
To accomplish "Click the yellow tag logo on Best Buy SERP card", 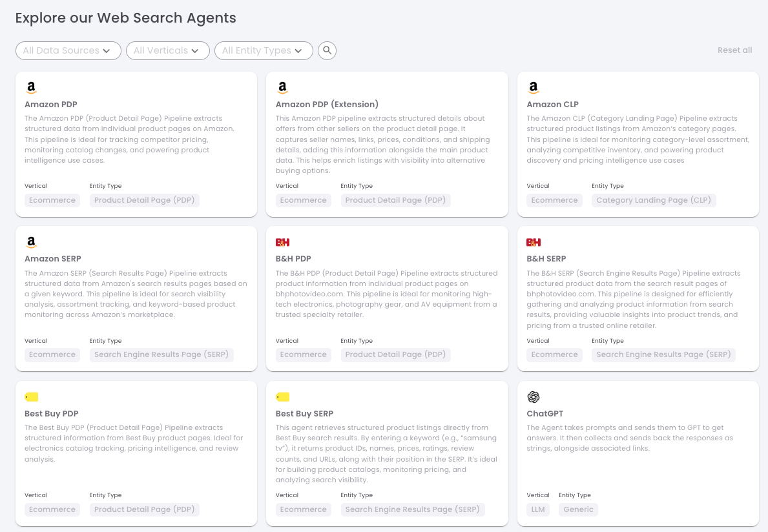I will pos(283,397).
